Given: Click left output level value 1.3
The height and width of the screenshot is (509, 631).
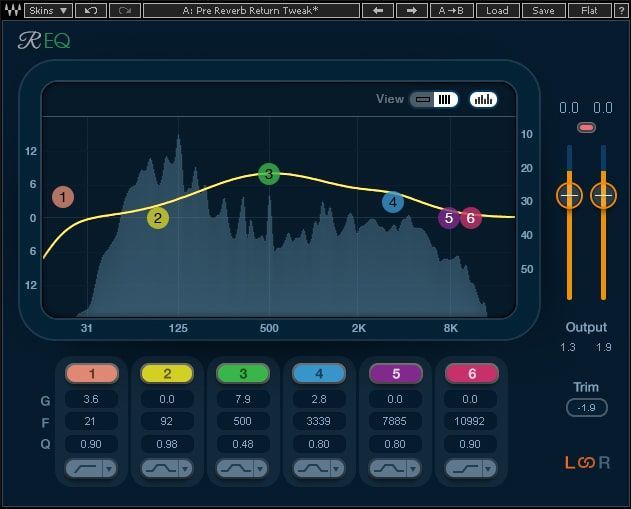Looking at the screenshot, I should (x=568, y=347).
